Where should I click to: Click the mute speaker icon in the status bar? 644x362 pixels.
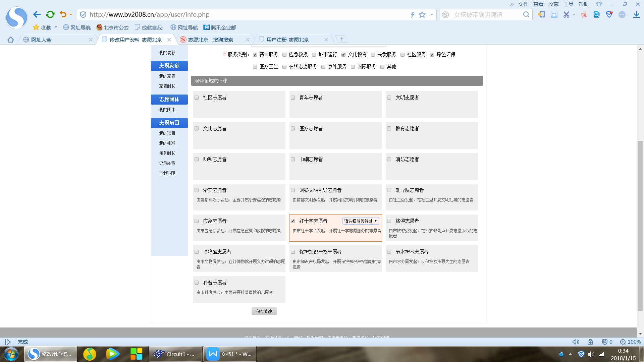point(576,342)
